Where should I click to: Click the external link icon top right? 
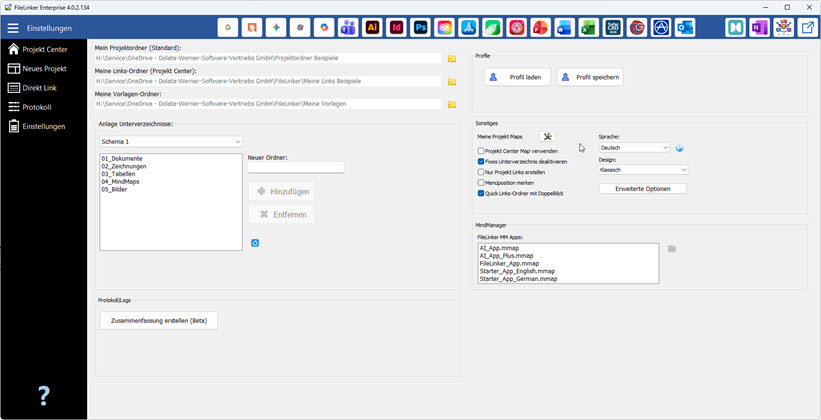[808, 28]
